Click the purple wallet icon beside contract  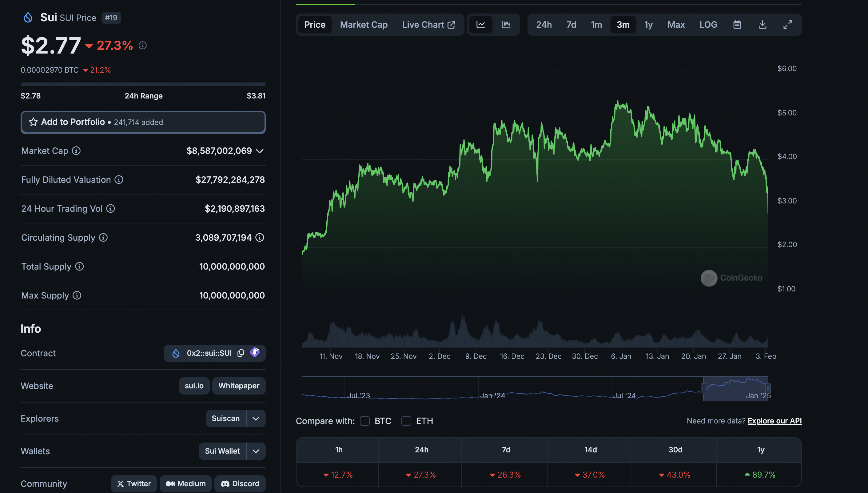(x=255, y=352)
